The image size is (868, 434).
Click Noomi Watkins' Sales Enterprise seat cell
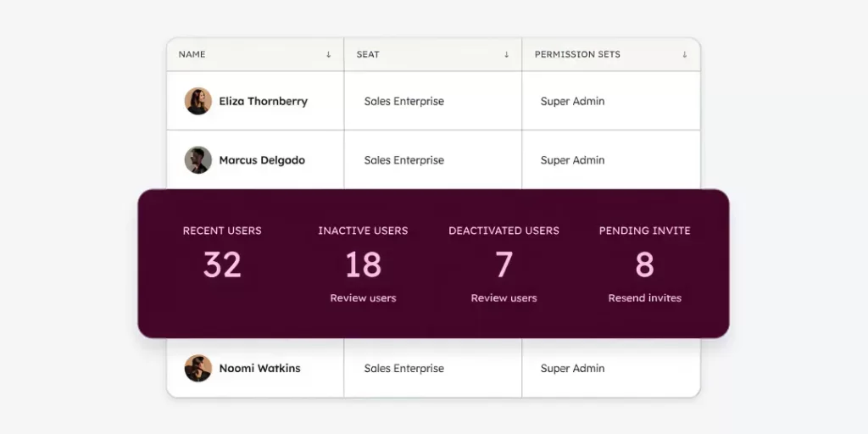[403, 369]
